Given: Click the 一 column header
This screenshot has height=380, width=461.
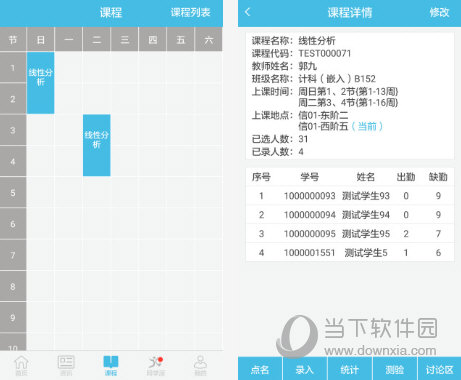Looking at the screenshot, I should click(x=68, y=40).
